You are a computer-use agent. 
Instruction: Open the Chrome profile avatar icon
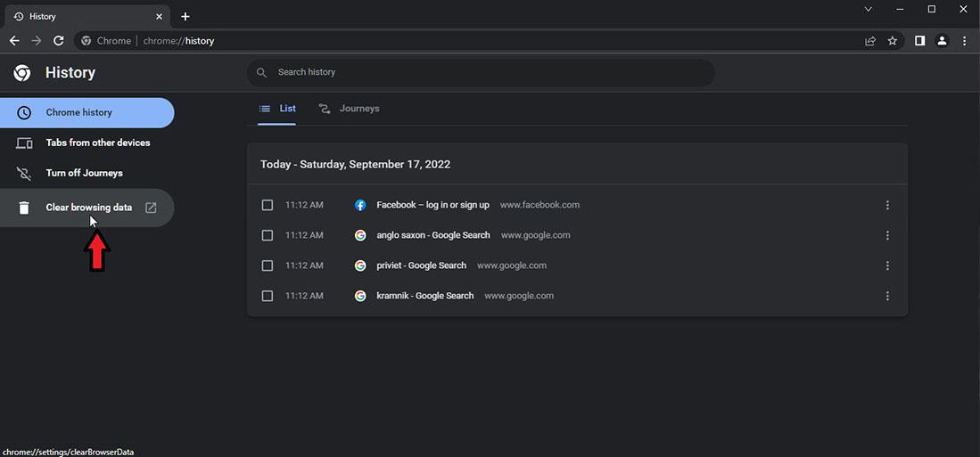pyautogui.click(x=942, y=40)
